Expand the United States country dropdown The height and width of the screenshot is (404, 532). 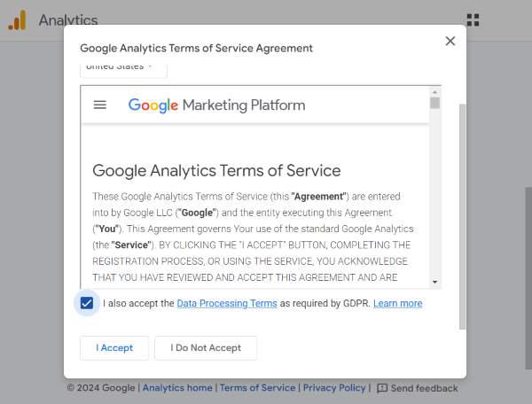[123, 66]
